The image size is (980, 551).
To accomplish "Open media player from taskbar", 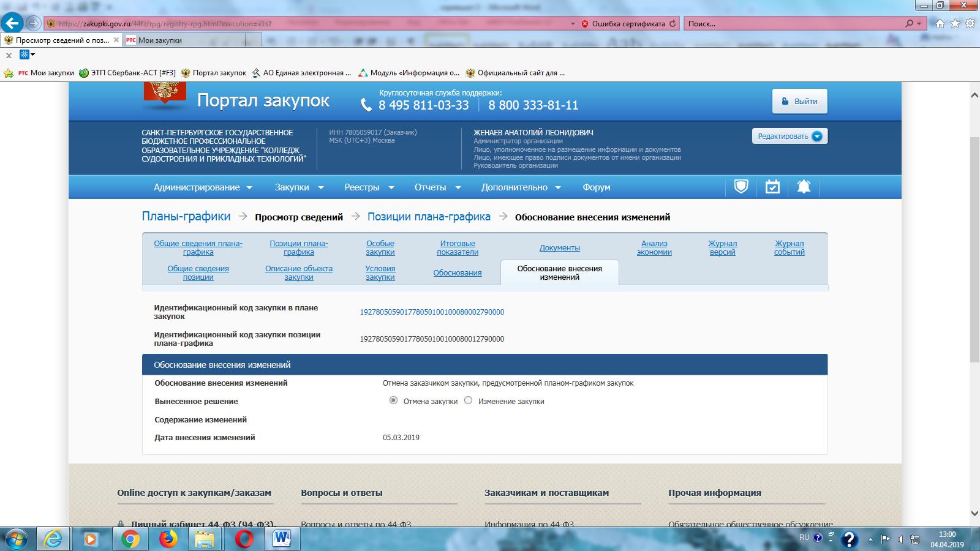I will coord(91,539).
